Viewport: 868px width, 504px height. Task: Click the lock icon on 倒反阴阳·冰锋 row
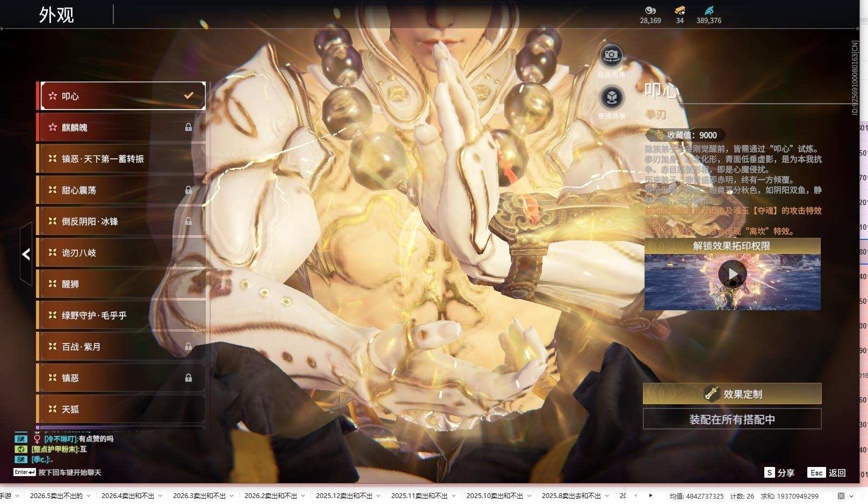coord(189,221)
